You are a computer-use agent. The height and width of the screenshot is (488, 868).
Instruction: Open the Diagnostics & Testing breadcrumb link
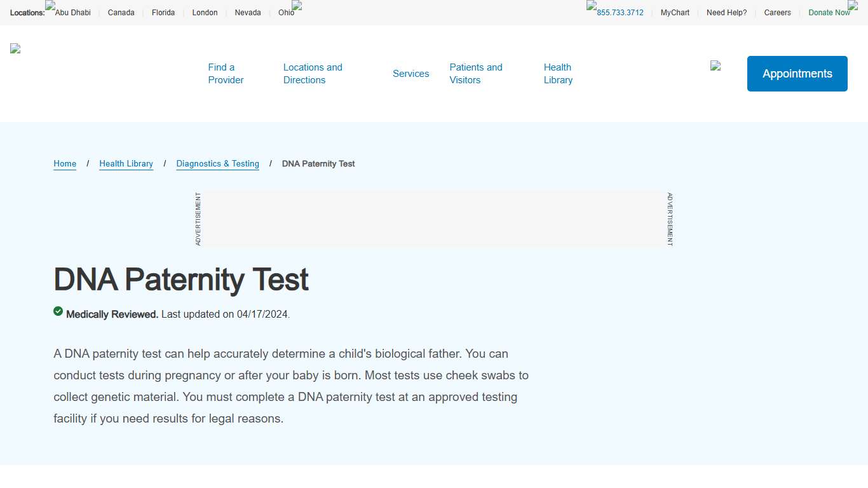coord(217,163)
